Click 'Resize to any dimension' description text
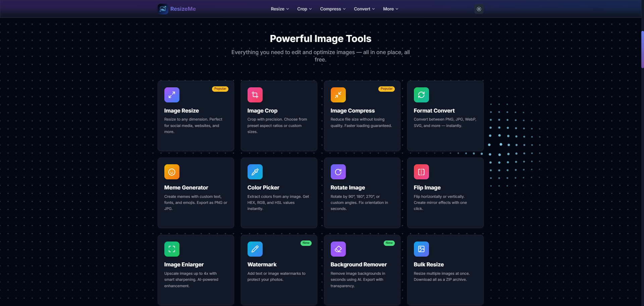Screen dimensions: 644x306 [x=193, y=126]
